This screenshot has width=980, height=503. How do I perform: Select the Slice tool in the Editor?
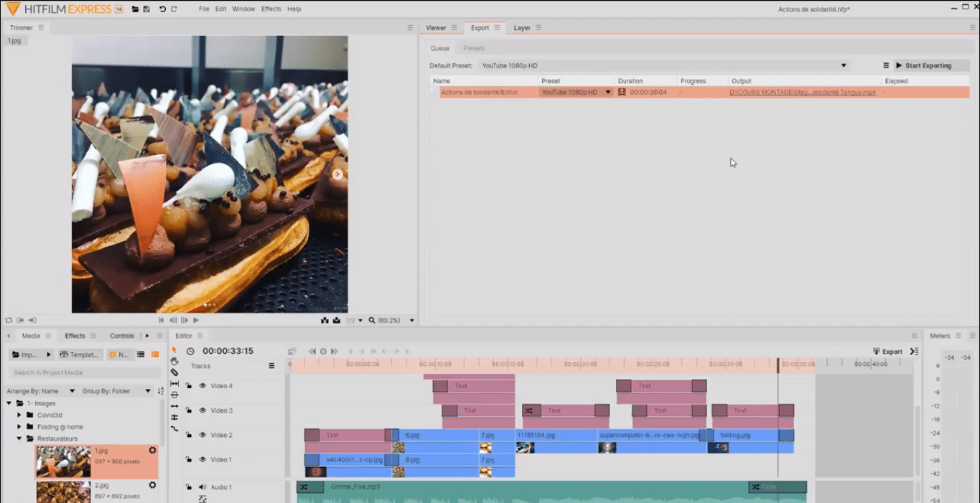[174, 372]
